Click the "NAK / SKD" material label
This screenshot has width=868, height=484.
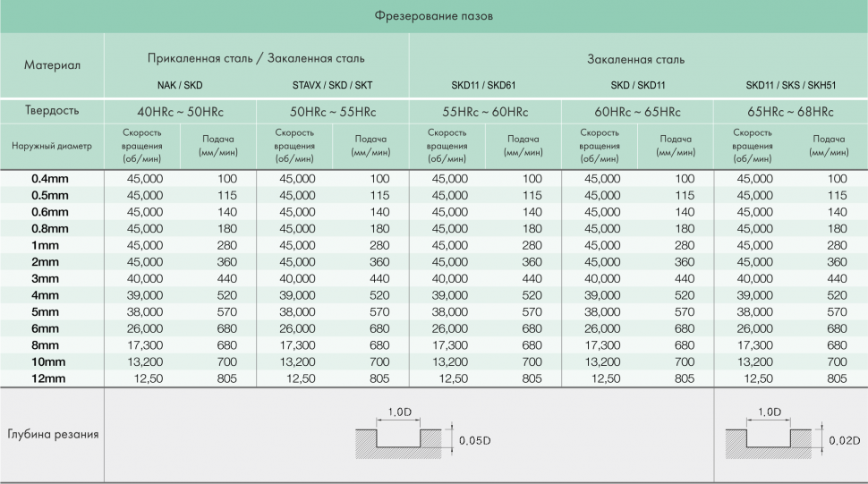pos(180,86)
